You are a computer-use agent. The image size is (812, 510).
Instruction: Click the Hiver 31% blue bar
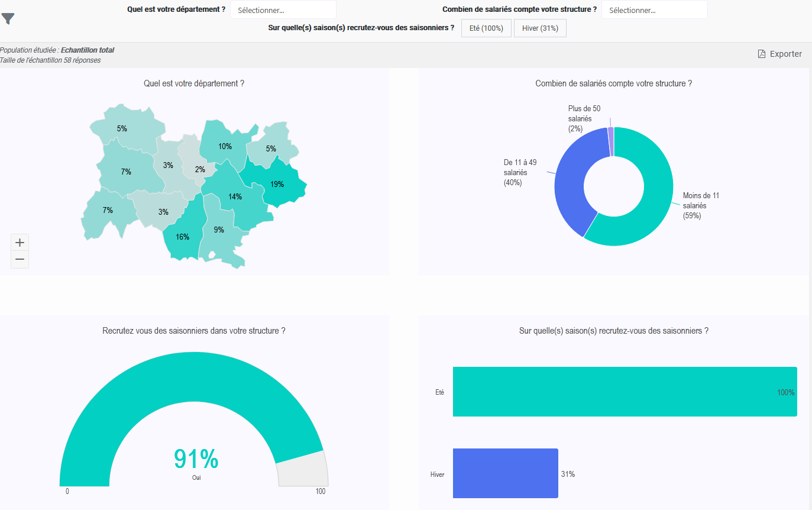pos(506,473)
